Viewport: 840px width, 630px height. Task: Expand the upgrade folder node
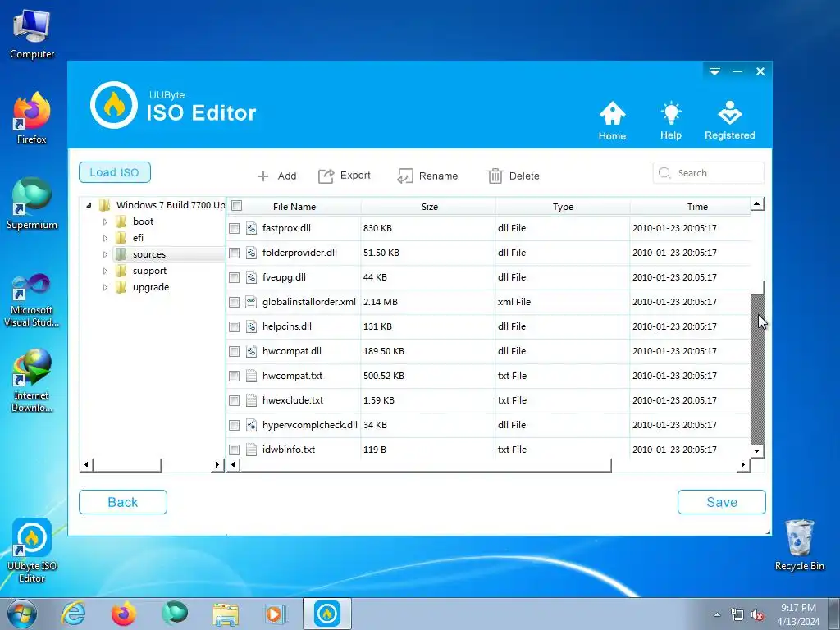106,287
